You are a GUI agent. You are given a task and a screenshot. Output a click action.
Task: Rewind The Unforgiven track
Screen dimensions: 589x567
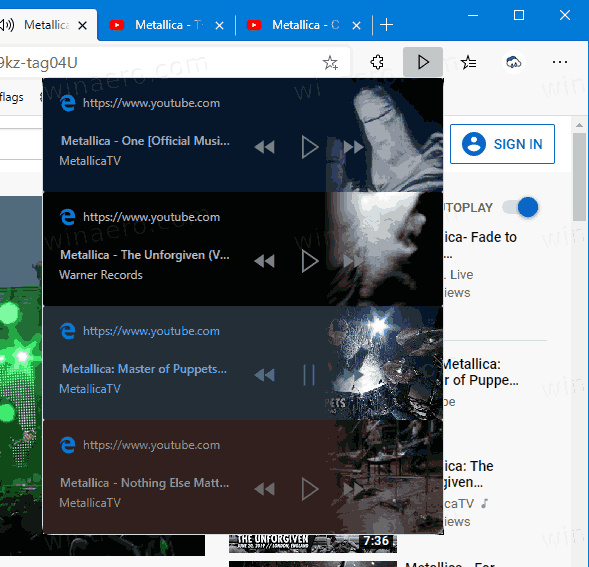[264, 261]
